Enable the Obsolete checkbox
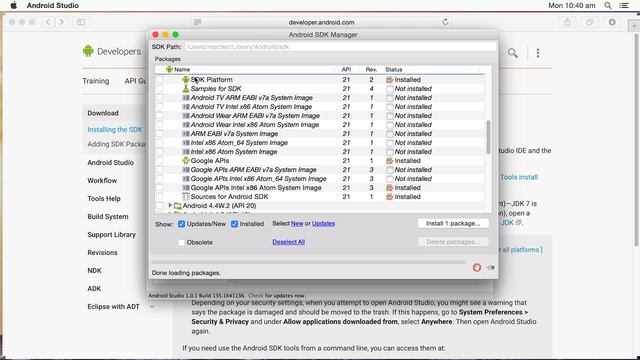Viewport: 640px width, 360px height. [182, 242]
